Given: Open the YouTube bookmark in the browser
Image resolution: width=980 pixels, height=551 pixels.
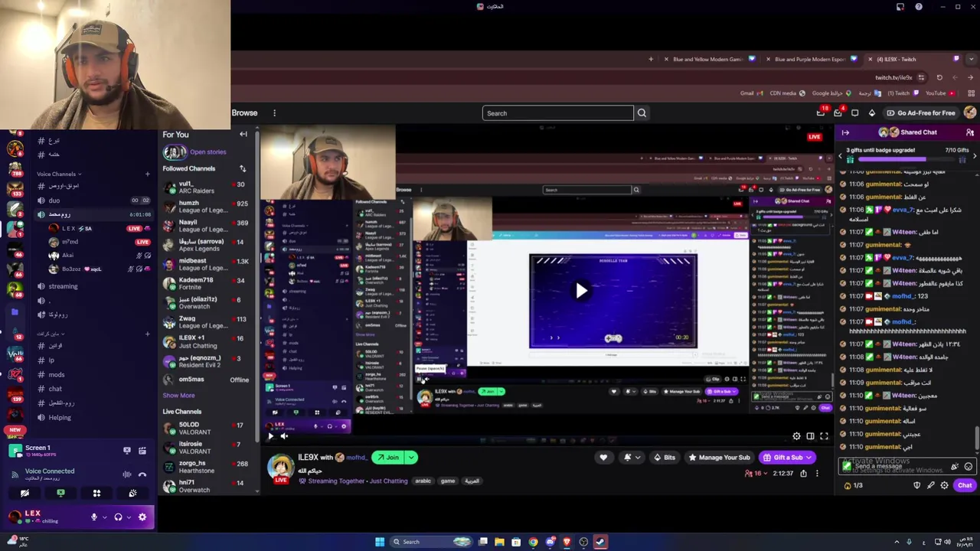Looking at the screenshot, I should 939,93.
